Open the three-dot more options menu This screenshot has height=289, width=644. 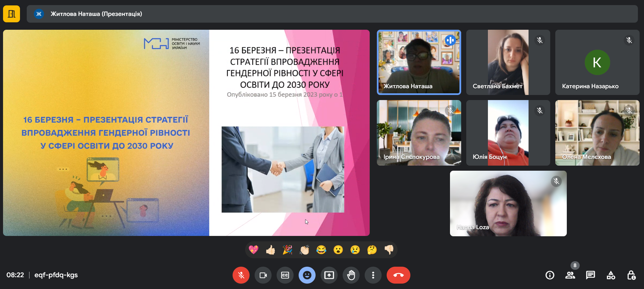373,275
